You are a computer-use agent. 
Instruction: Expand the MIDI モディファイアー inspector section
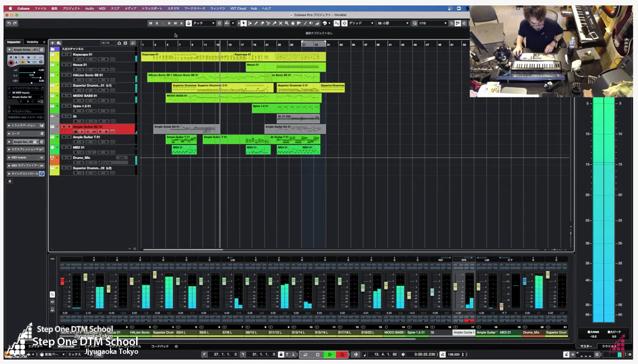tap(26, 166)
